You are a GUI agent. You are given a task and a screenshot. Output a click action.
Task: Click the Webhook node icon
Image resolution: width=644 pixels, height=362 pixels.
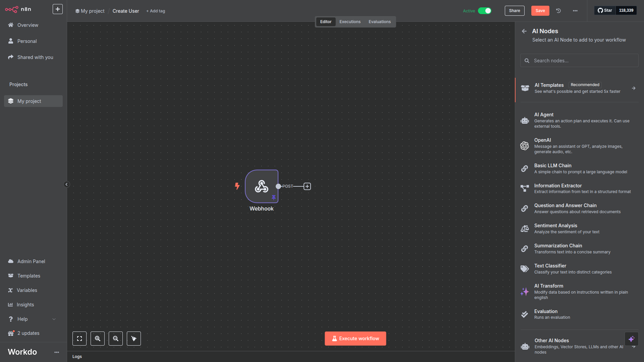point(261,186)
